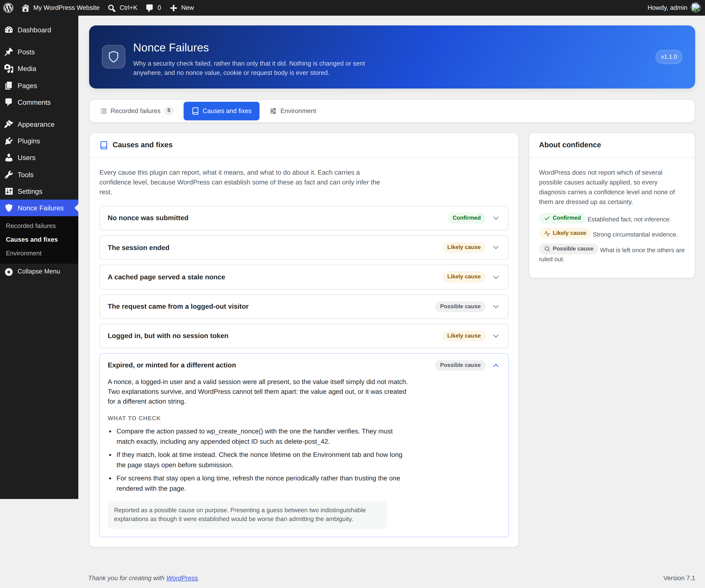Open the admin avatar in the top bar
The width and height of the screenshot is (705, 588).
click(x=696, y=7)
